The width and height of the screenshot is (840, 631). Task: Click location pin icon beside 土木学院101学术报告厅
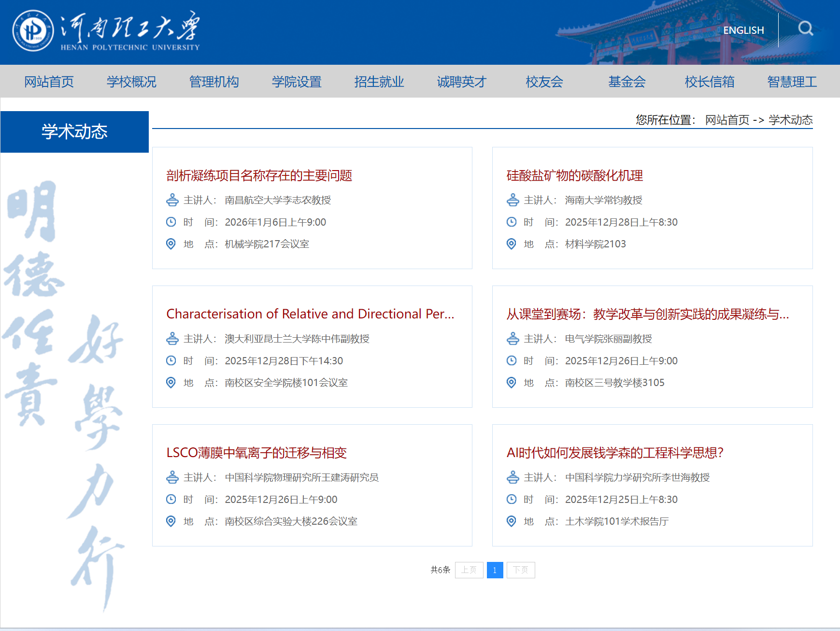tap(511, 521)
